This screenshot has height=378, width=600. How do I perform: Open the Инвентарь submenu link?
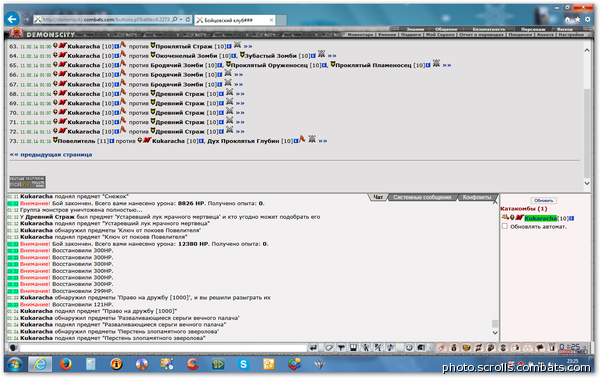point(360,34)
